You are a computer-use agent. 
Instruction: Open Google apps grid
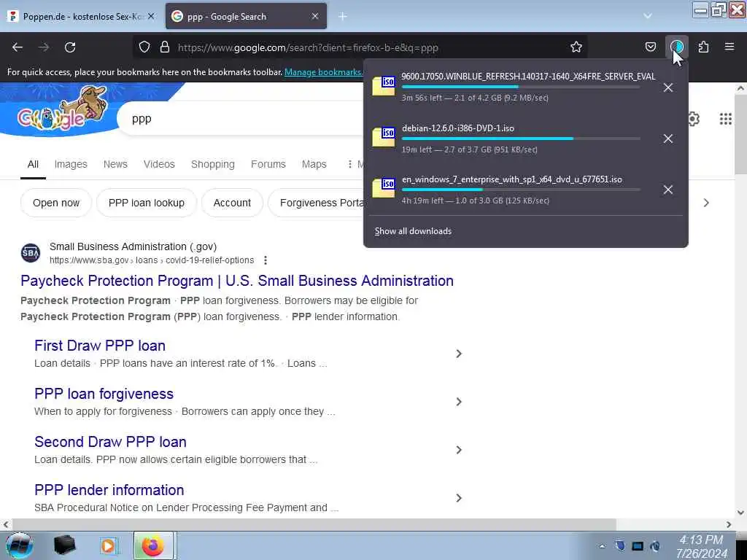[725, 119]
